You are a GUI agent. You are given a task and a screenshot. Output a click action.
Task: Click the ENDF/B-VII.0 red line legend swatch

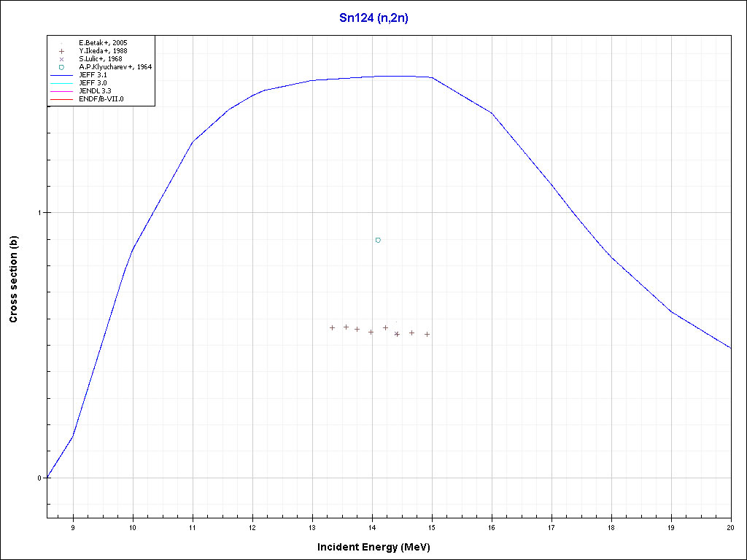point(62,98)
